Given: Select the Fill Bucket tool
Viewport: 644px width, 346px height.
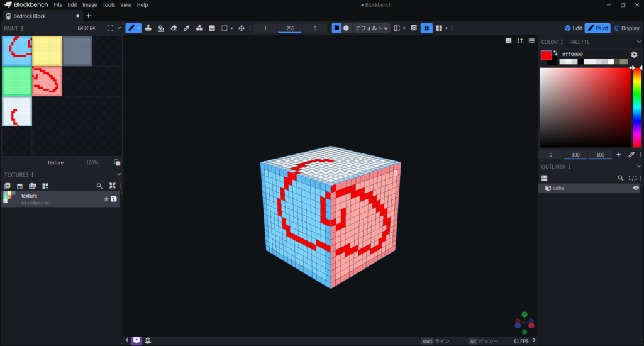Looking at the screenshot, I should click(x=161, y=28).
